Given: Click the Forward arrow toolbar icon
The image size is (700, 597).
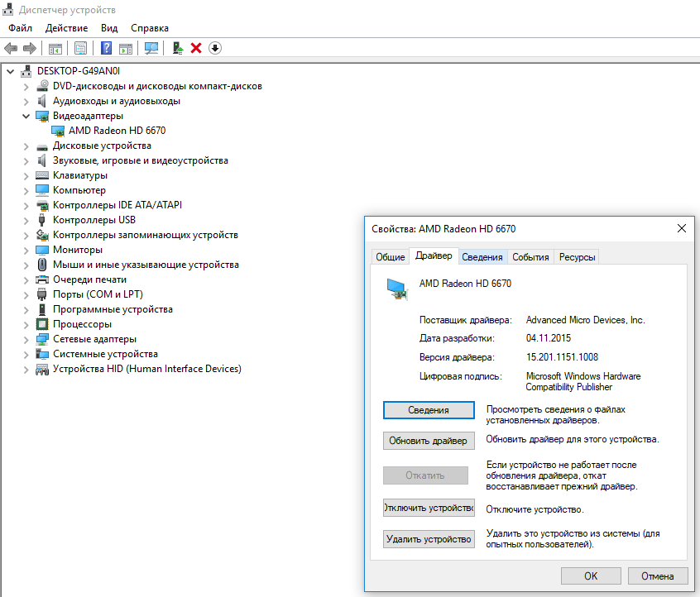Looking at the screenshot, I should tap(30, 48).
